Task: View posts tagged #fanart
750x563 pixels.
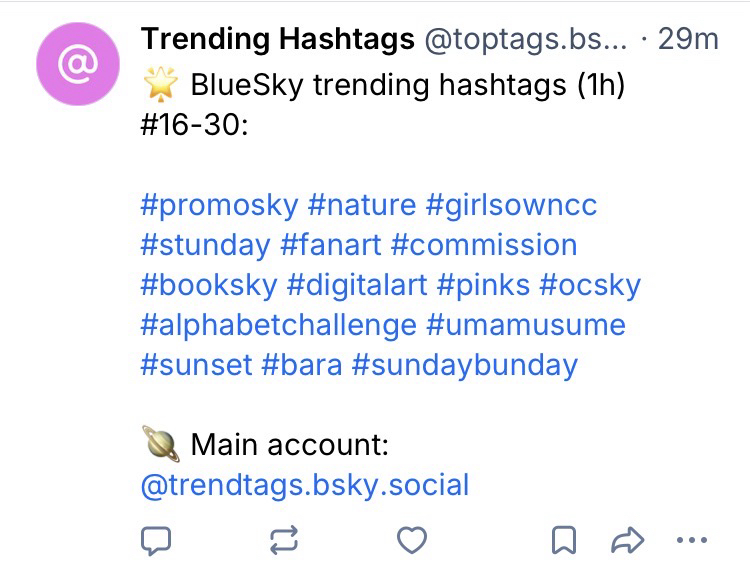Action: pyautogui.click(x=330, y=245)
